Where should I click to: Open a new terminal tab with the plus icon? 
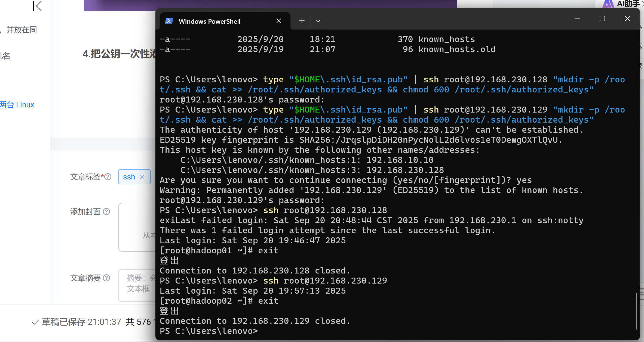pyautogui.click(x=302, y=21)
